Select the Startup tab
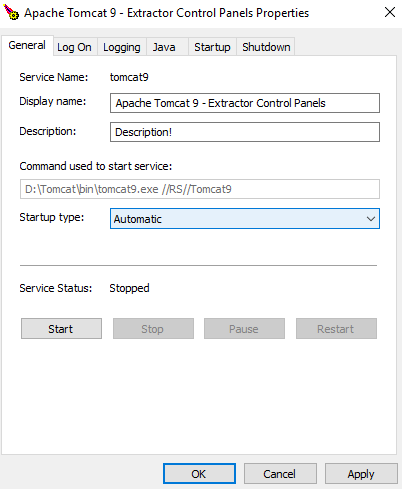402x489 pixels. 212,47
